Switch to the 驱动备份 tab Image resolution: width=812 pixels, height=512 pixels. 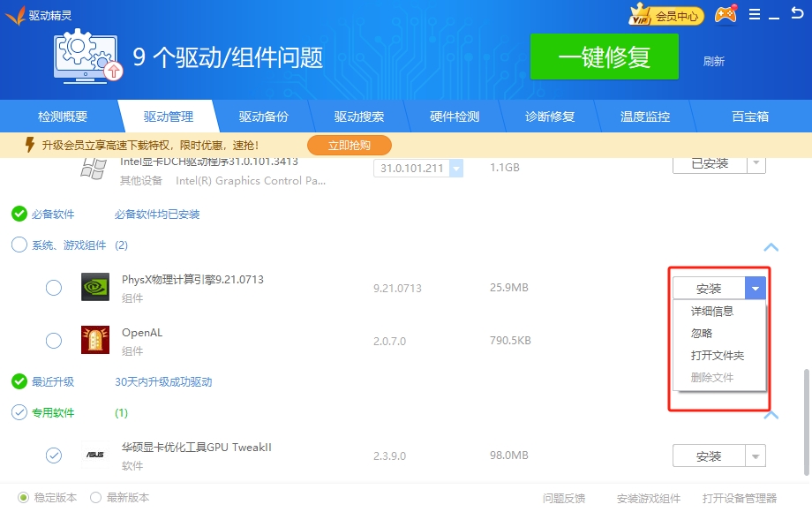pos(264,117)
